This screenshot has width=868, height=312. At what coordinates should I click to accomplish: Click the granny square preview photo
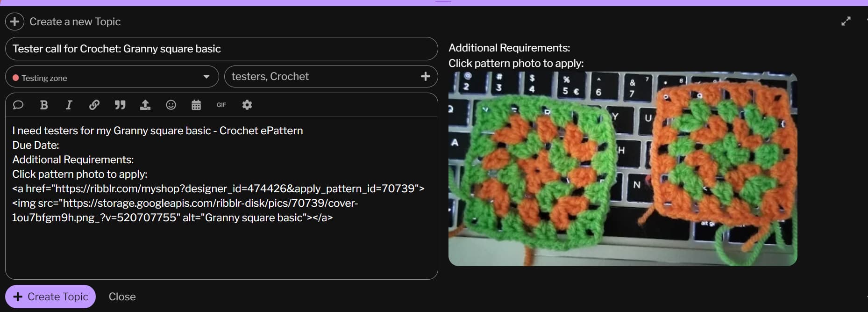[x=623, y=169]
